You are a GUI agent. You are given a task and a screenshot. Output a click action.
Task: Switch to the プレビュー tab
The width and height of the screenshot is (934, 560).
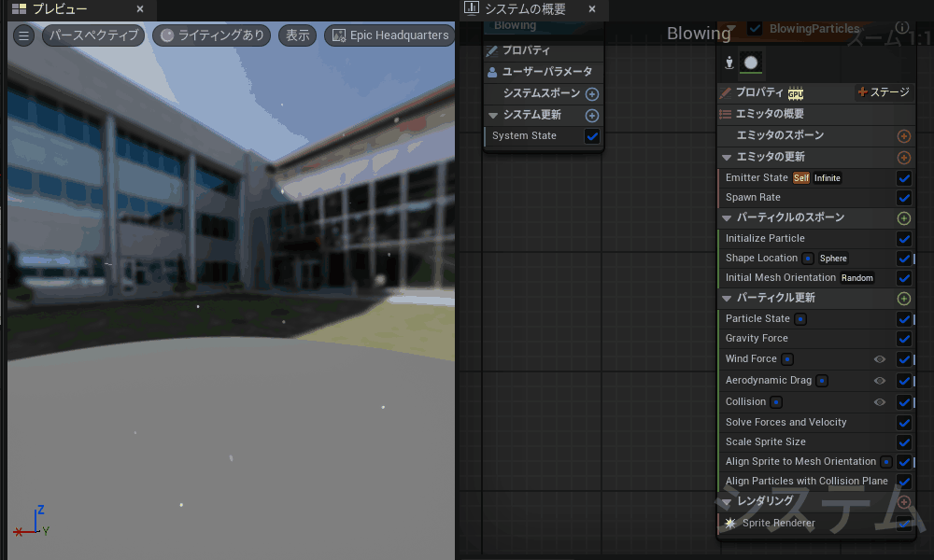(x=60, y=9)
